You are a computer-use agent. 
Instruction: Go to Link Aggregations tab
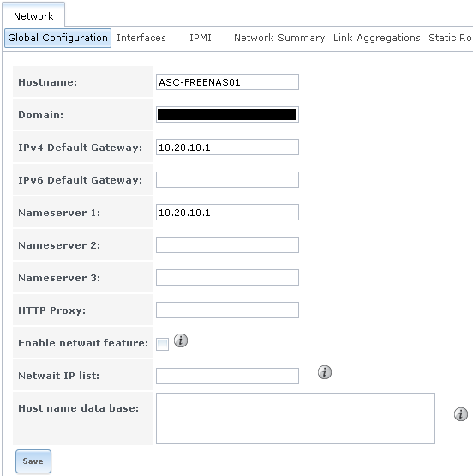pyautogui.click(x=376, y=38)
